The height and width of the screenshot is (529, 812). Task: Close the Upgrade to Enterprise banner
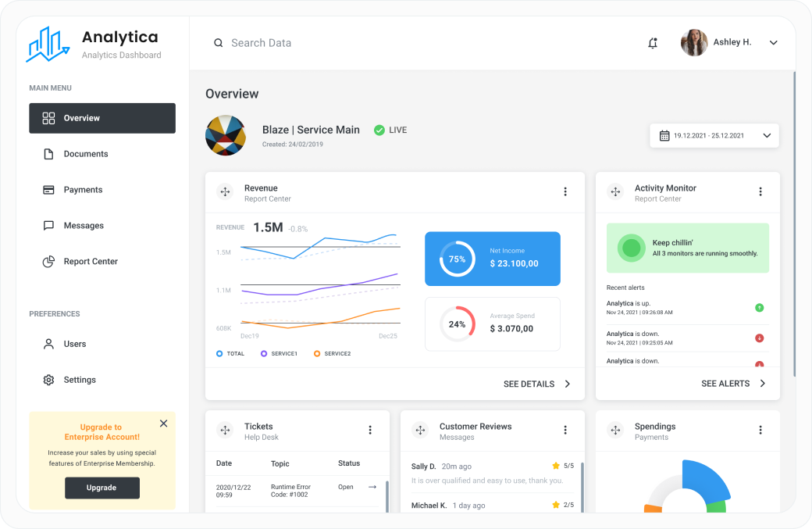click(164, 424)
